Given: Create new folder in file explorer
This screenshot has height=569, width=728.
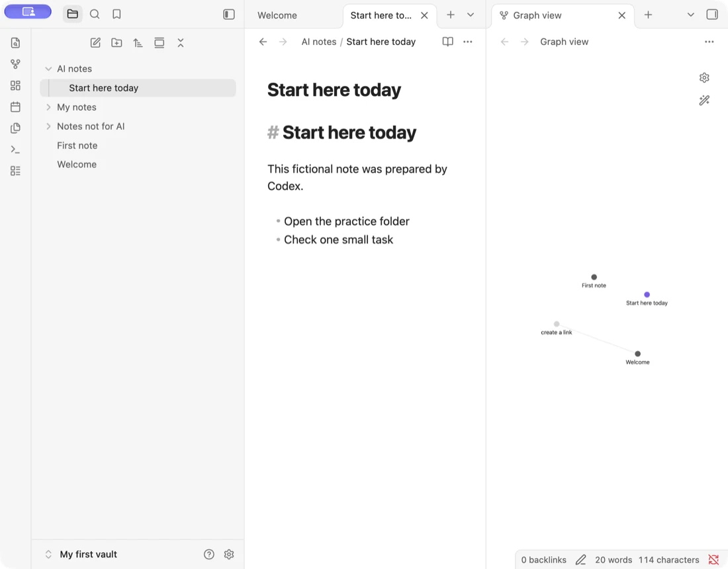Looking at the screenshot, I should click(116, 43).
